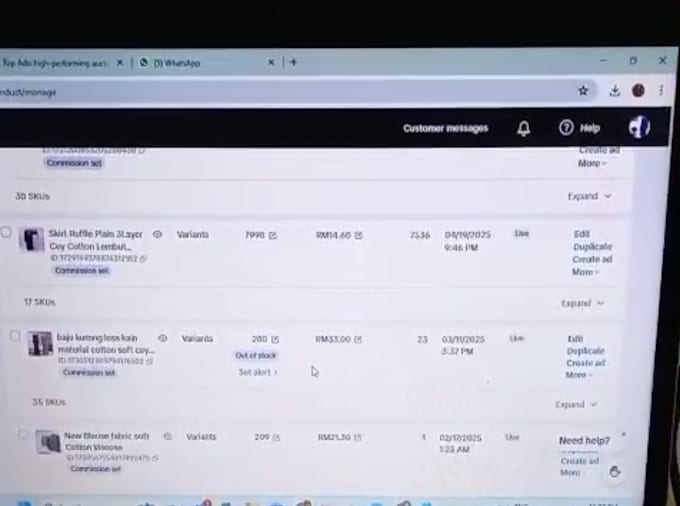Edit stock quantity 280 for baju kurung
The height and width of the screenshot is (506, 680).
click(x=275, y=340)
